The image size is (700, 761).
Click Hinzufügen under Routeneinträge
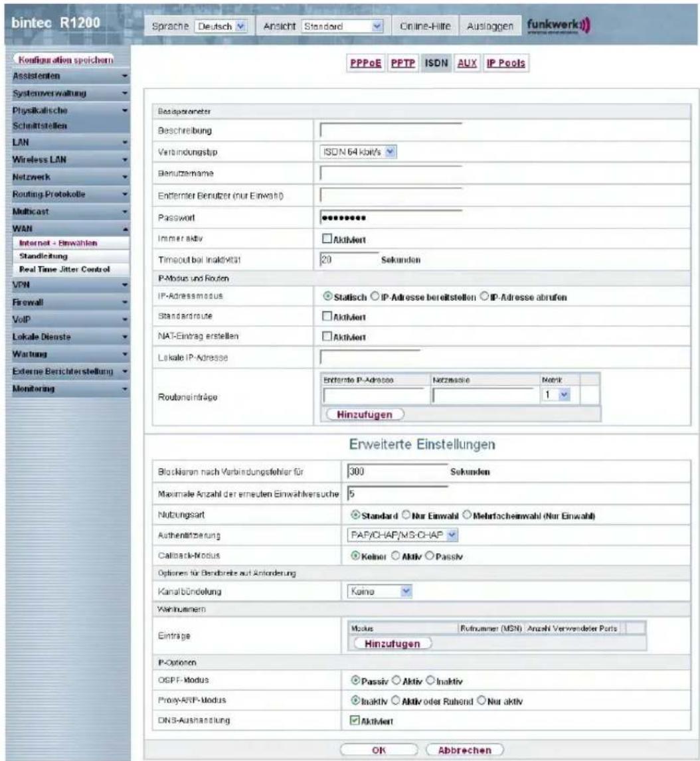365,414
